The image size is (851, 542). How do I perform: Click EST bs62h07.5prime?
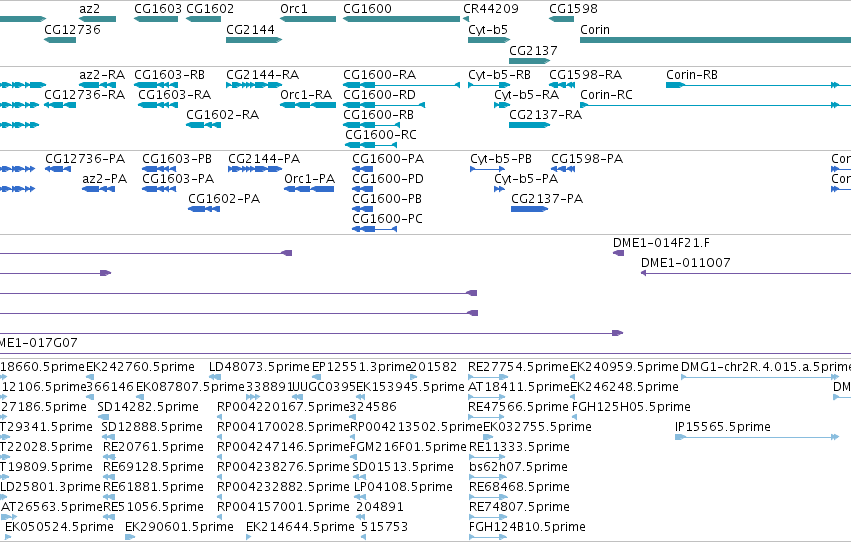tap(487, 477)
